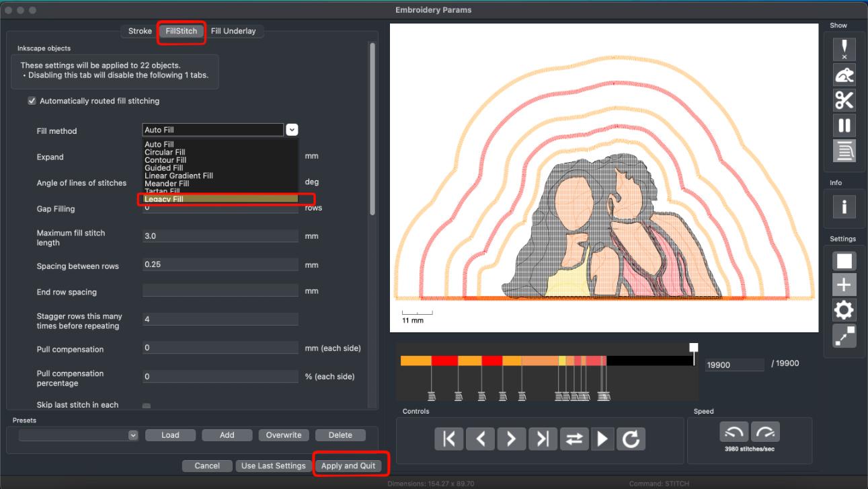This screenshot has height=489, width=868.
Task: Click Apply and Quit
Action: 348,465
